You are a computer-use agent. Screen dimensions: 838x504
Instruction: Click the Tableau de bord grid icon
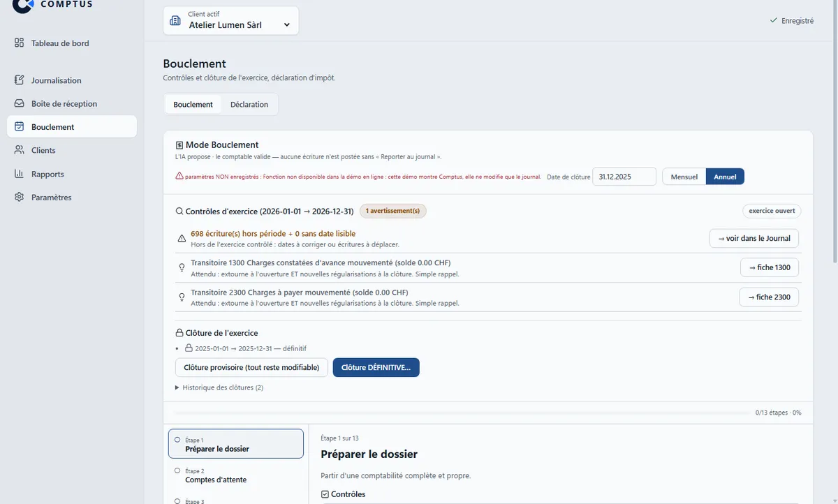pos(20,43)
